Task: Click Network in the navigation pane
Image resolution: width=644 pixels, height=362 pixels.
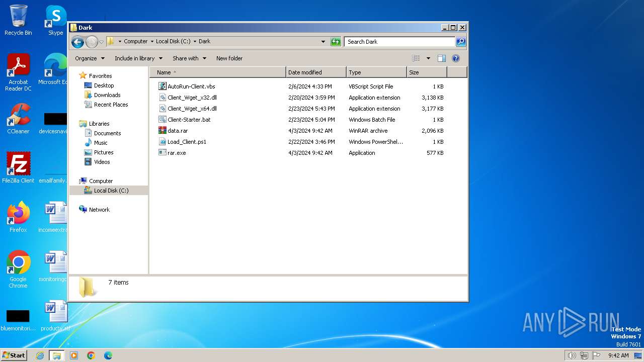Action: (99, 210)
